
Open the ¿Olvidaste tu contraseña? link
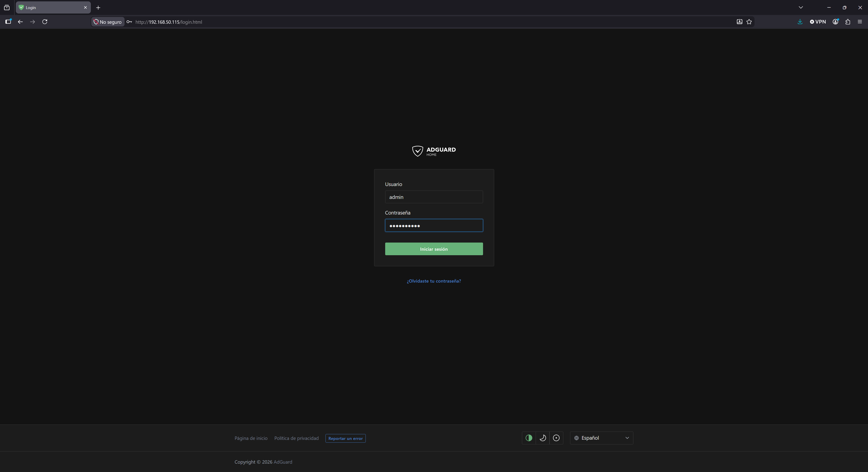[434, 281]
